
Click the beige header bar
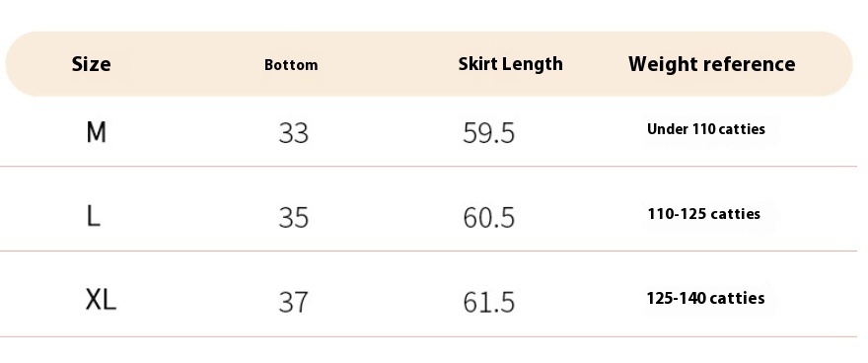tap(429, 64)
